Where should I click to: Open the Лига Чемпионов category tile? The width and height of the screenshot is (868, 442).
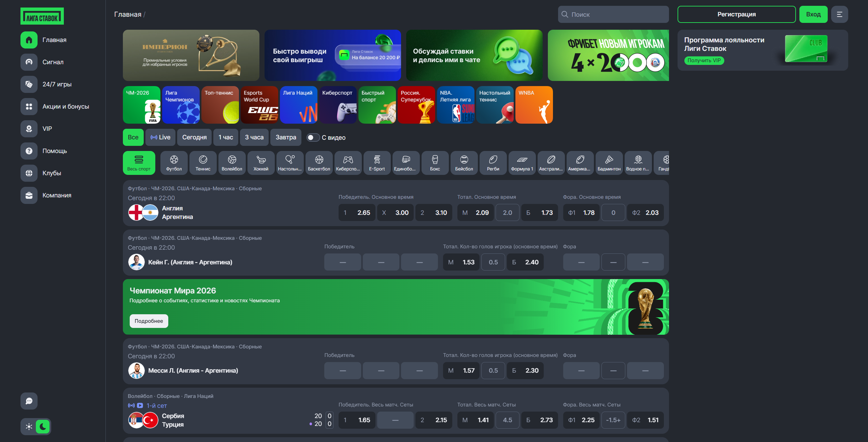pos(181,105)
